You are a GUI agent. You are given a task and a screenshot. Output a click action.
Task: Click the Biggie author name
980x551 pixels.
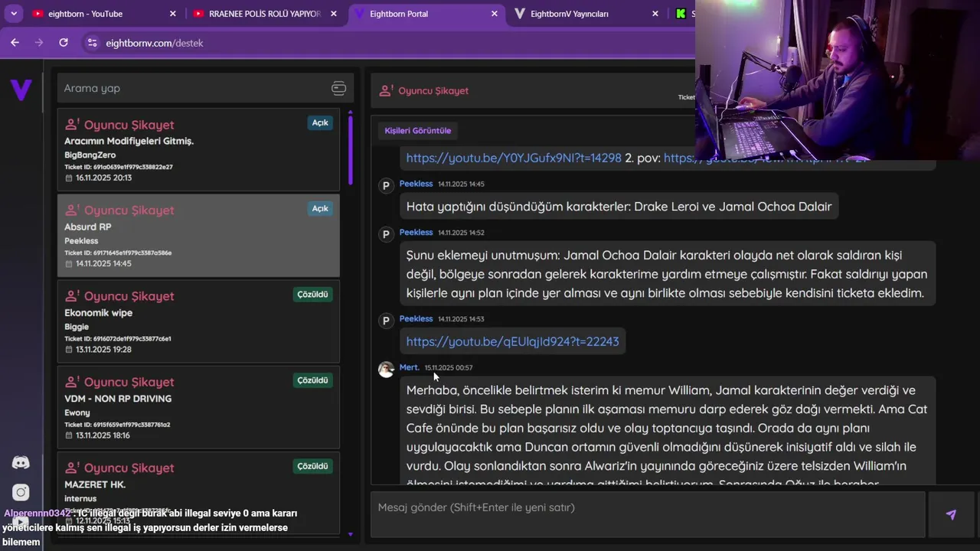77,327
